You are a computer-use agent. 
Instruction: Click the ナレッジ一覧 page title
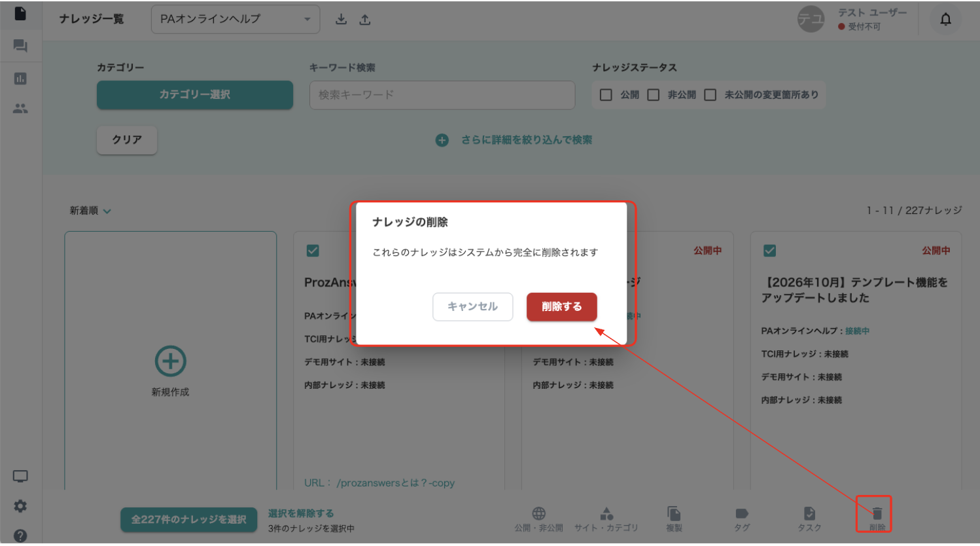[92, 19]
